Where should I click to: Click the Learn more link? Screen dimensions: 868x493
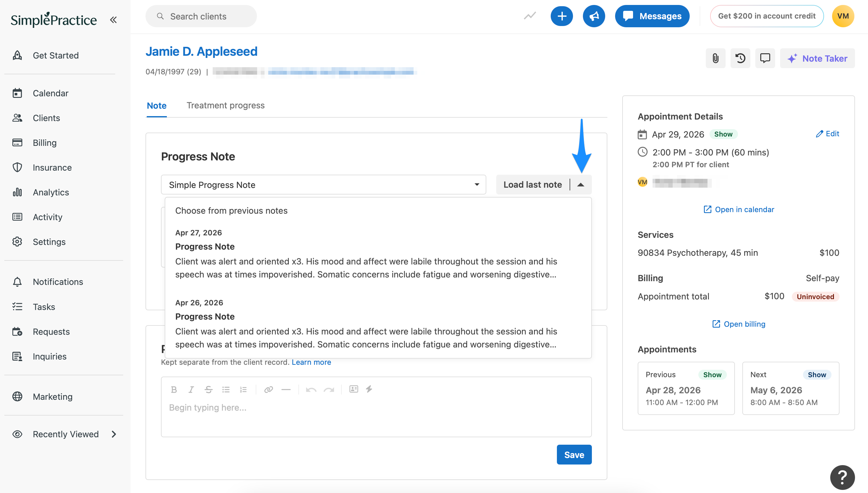coord(311,362)
